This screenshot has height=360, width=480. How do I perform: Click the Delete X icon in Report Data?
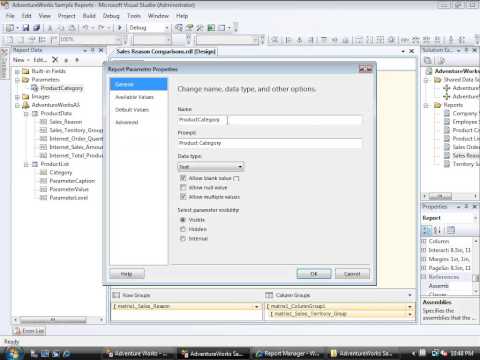(x=55, y=60)
